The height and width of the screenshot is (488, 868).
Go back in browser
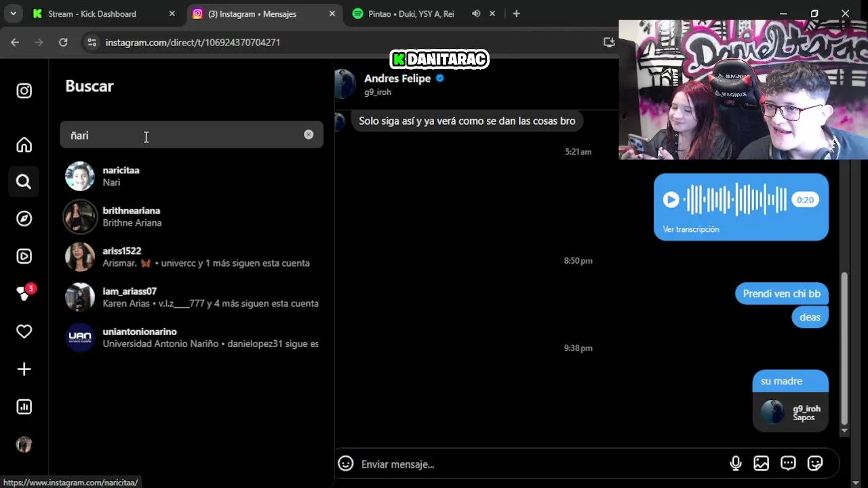click(15, 42)
